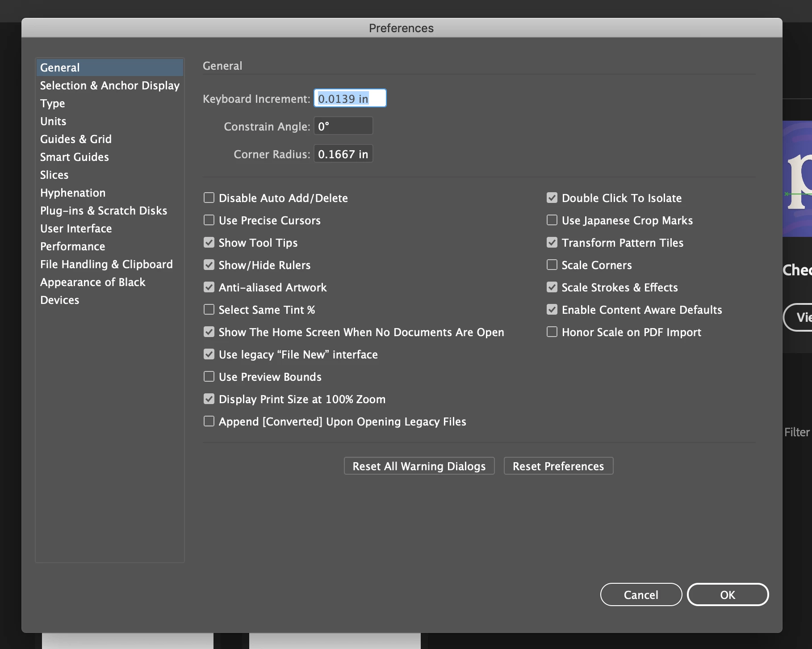Viewport: 812px width, 649px height.
Task: Open the Slices preferences
Action: pyautogui.click(x=109, y=175)
